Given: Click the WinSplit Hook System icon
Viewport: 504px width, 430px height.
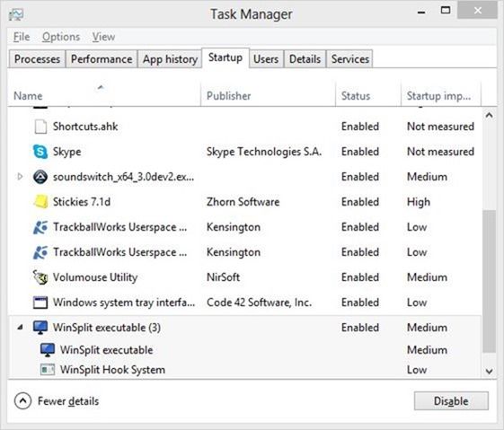Looking at the screenshot, I should coord(48,370).
